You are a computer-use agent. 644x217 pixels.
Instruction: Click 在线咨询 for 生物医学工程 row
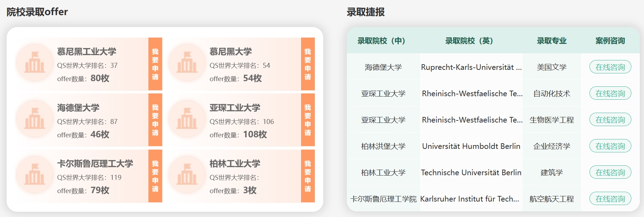pyautogui.click(x=610, y=120)
